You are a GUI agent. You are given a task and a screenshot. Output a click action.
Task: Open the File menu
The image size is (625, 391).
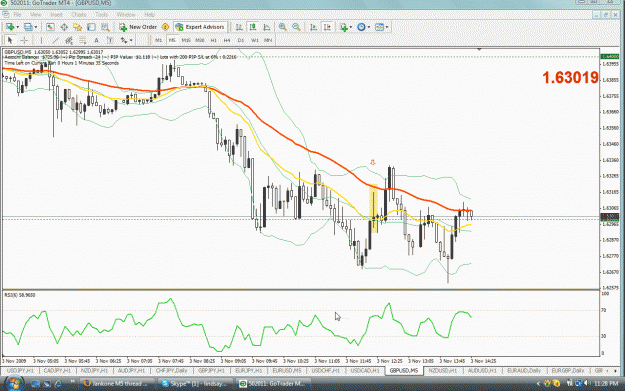pyautogui.click(x=17, y=14)
